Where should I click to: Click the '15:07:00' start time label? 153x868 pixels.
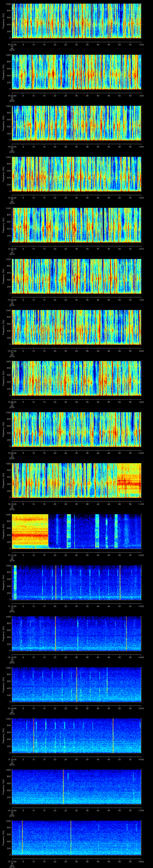point(12,351)
